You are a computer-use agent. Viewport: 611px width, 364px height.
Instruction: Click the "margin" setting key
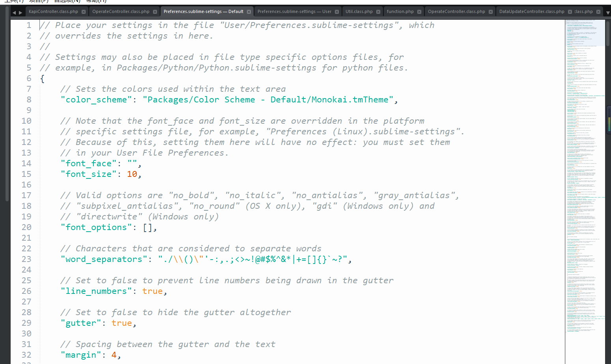(81, 355)
